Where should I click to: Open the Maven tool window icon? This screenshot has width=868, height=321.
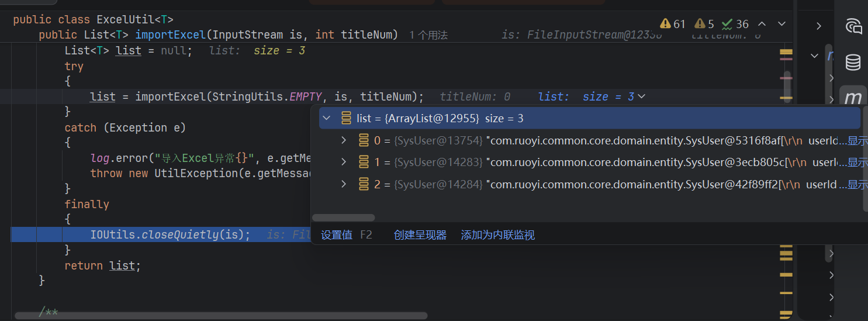click(x=853, y=98)
